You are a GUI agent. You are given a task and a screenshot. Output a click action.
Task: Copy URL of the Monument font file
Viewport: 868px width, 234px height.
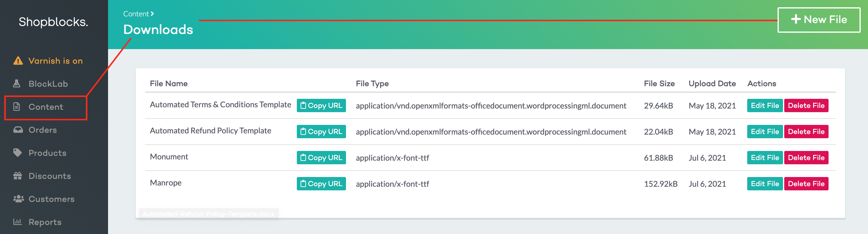(321, 158)
